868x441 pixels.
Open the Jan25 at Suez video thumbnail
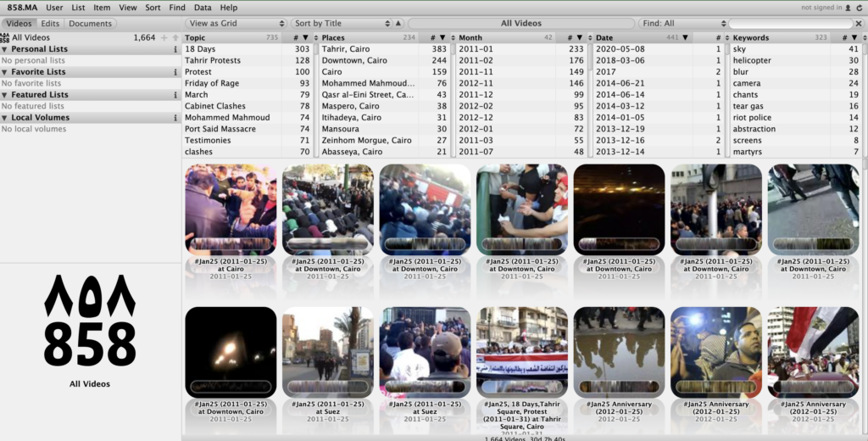coord(327,352)
